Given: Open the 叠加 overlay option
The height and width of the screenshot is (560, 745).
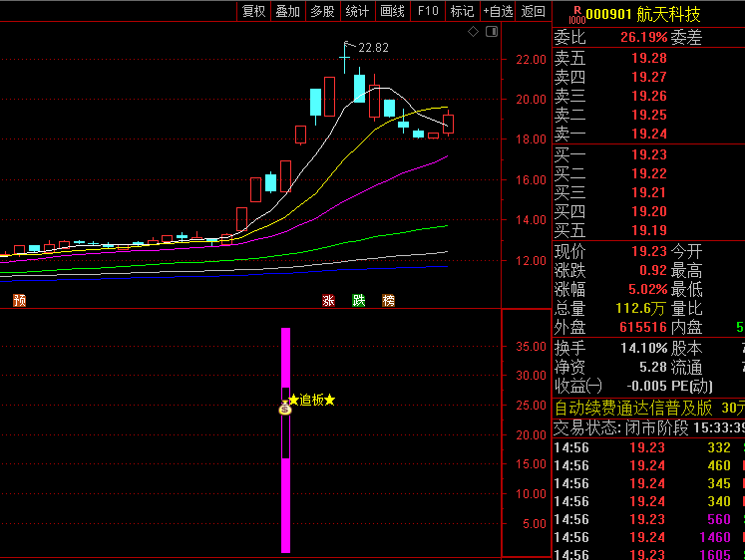Looking at the screenshot, I should click(x=288, y=11).
